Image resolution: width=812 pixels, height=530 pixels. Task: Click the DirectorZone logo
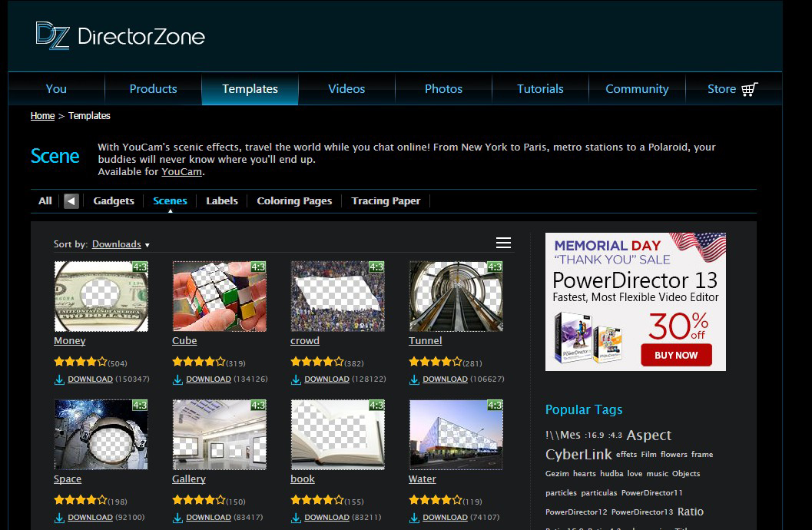[x=119, y=36]
